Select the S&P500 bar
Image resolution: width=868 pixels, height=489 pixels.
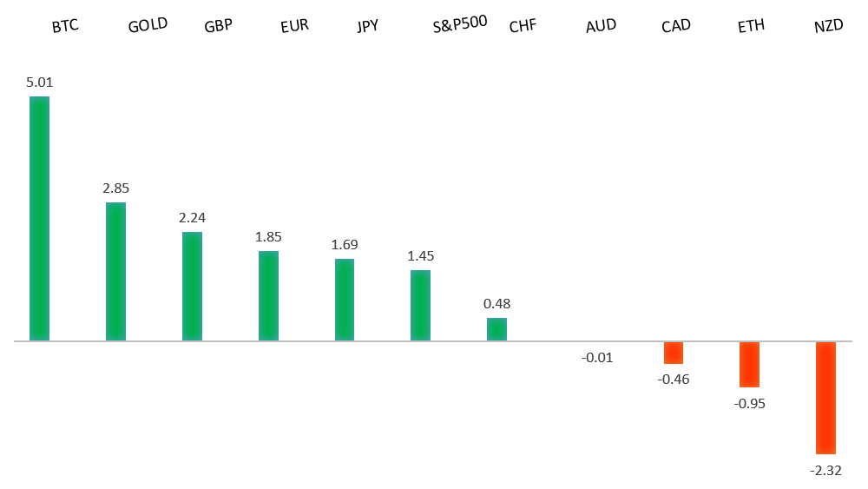pyautogui.click(x=420, y=305)
